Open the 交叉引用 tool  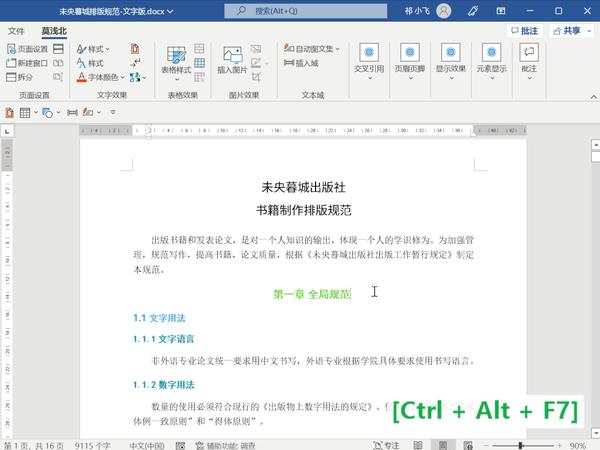(369, 59)
